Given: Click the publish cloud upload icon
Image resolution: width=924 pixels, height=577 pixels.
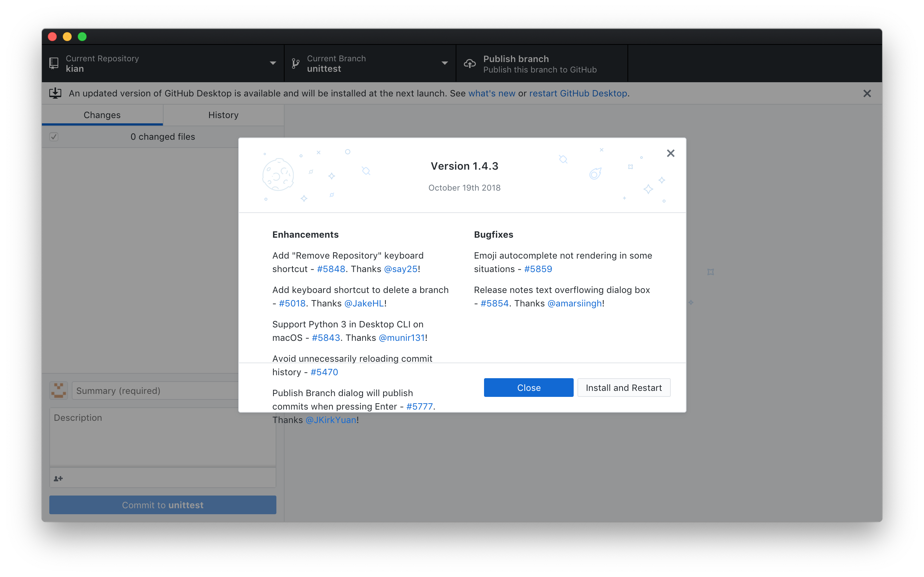Looking at the screenshot, I should (x=470, y=64).
